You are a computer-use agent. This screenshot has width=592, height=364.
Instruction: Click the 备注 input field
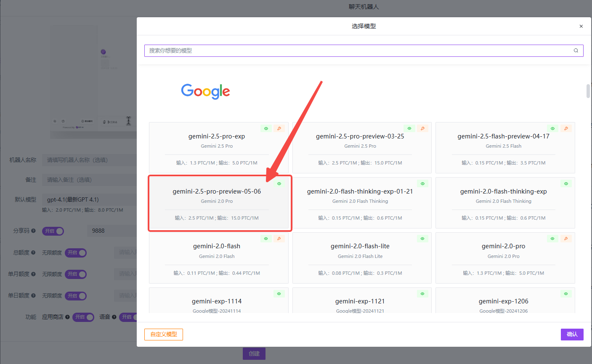click(x=90, y=180)
